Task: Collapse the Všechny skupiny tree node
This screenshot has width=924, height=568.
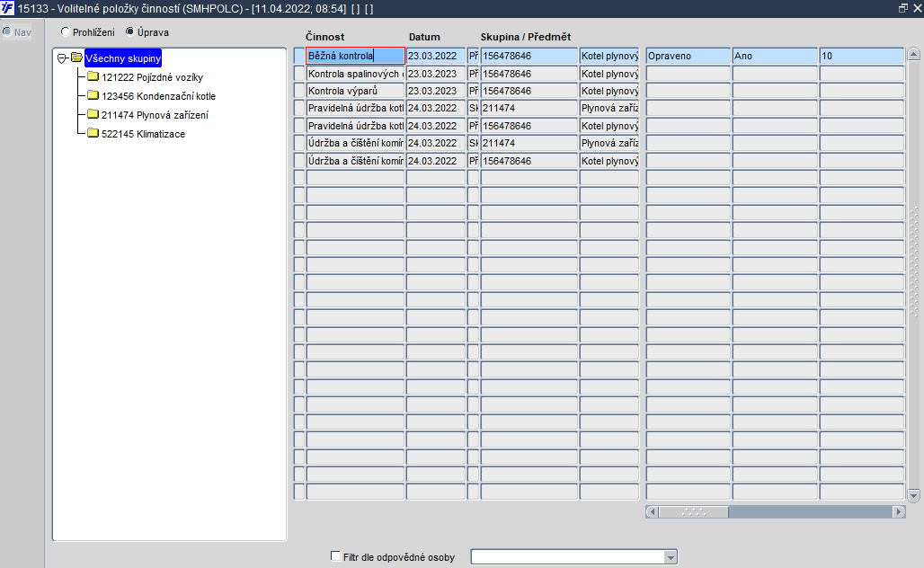Action: [62, 58]
